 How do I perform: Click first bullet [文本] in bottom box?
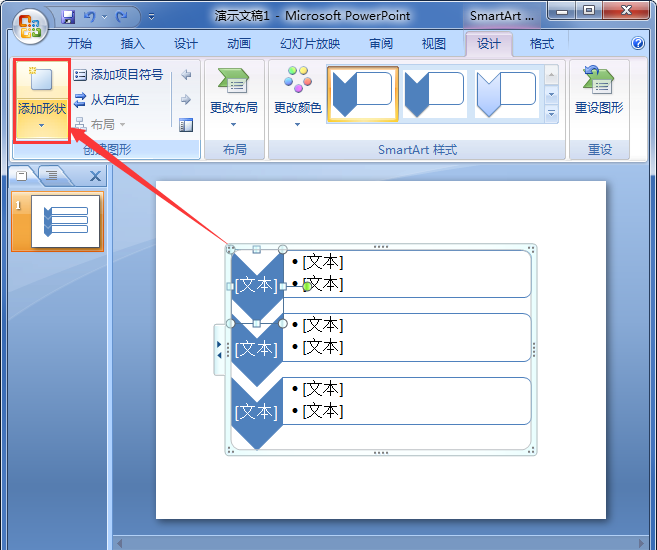[323, 389]
